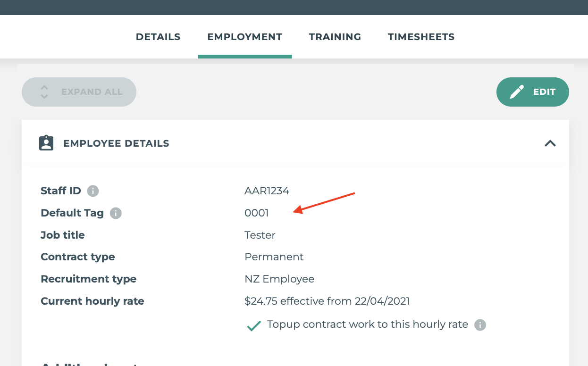Click the up-down arrows icon on Expand All
Viewport: 588px width, 366px height.
(44, 92)
